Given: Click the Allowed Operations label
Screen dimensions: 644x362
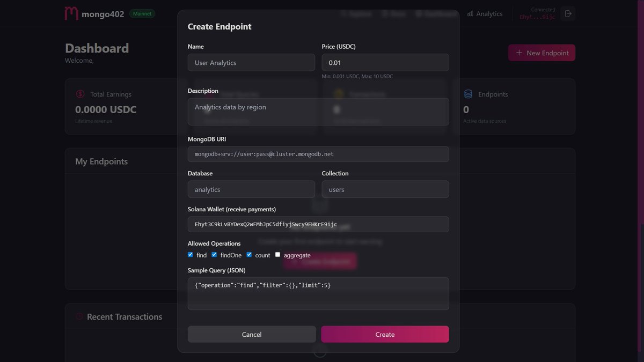Looking at the screenshot, I should point(214,243).
